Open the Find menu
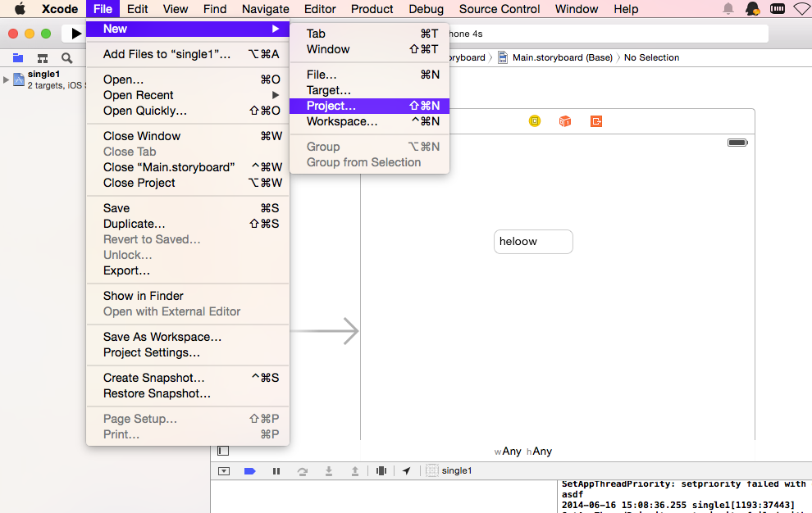 215,9
